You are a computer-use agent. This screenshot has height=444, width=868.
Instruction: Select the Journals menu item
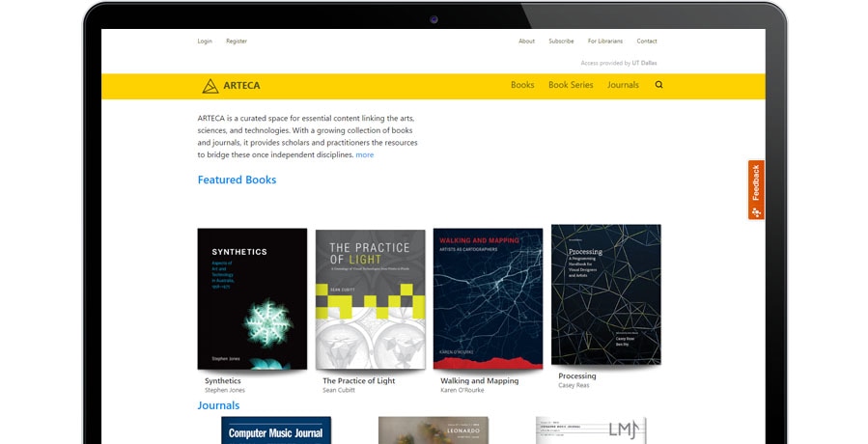click(623, 85)
